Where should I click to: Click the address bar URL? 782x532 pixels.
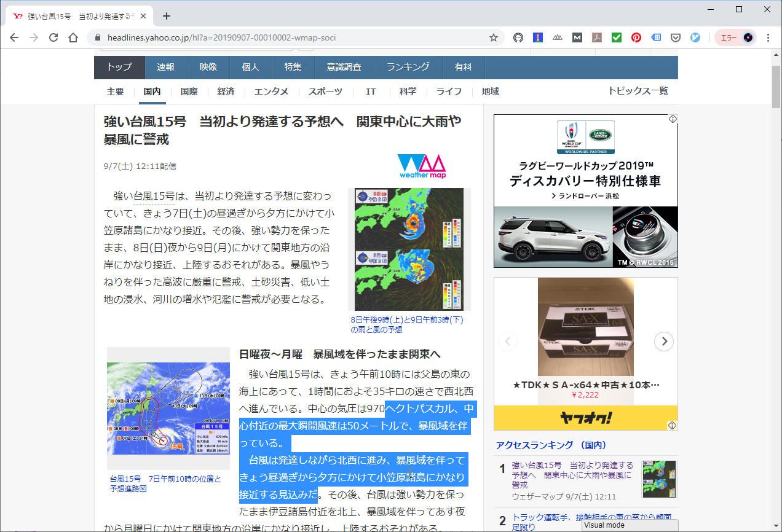point(221,37)
